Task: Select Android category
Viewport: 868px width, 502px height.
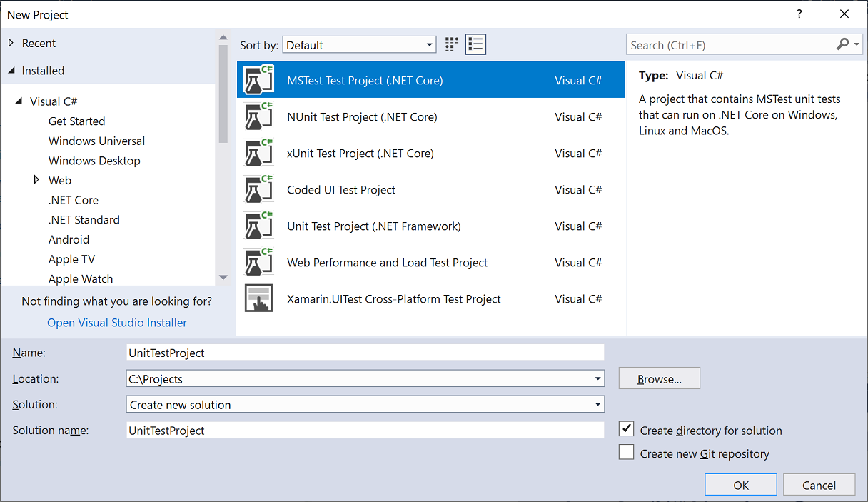Action: coord(69,239)
